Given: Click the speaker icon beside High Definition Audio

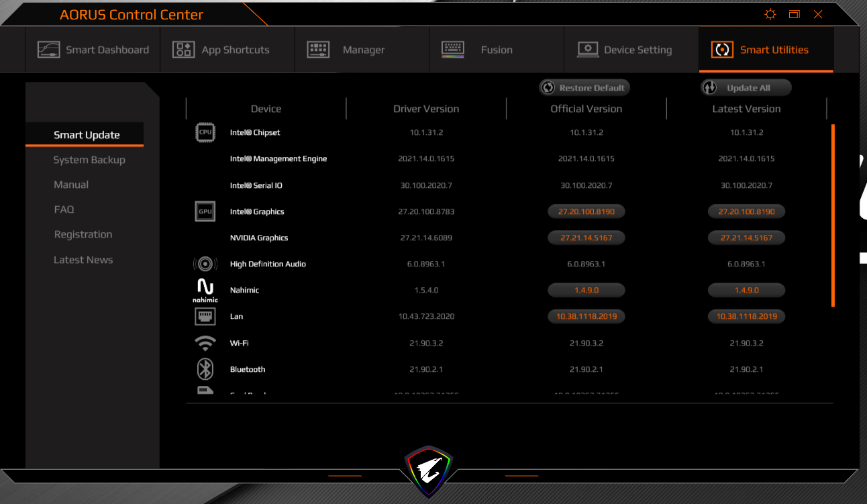Looking at the screenshot, I should pyautogui.click(x=205, y=264).
